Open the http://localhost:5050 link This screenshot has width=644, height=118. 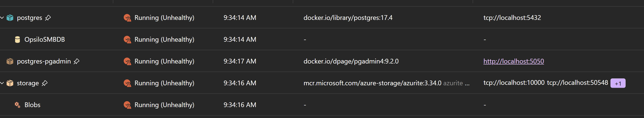tap(513, 61)
